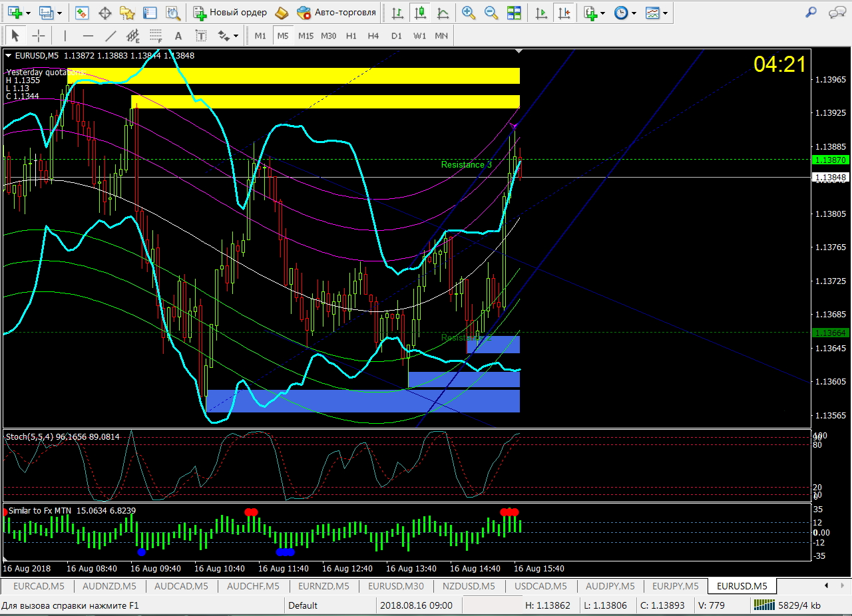
Task: Draw a horizontal line
Action: tap(88, 36)
